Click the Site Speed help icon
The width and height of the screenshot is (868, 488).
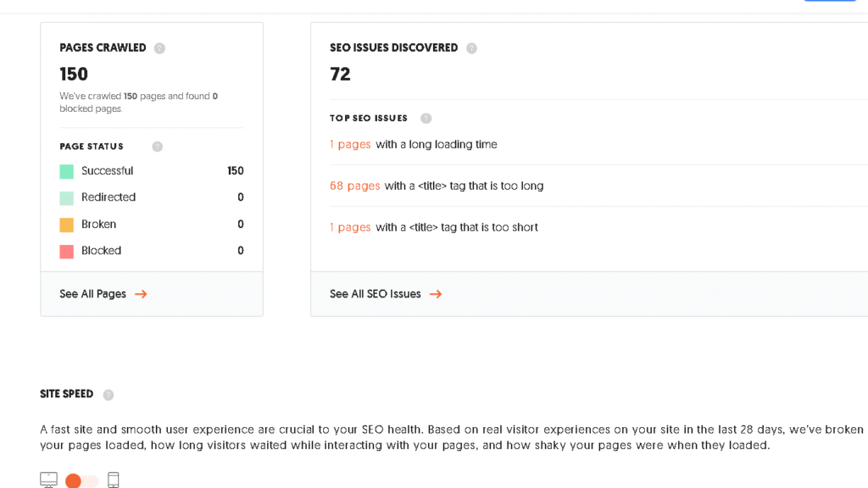108,394
